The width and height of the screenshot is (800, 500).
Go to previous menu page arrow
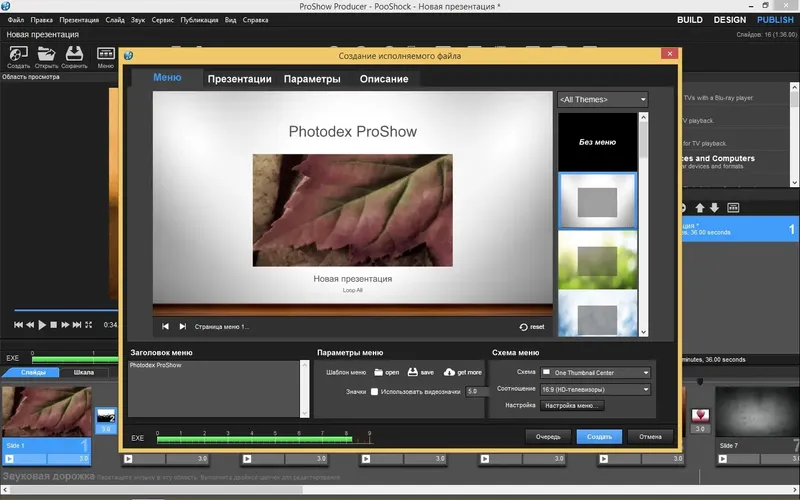(x=165, y=327)
